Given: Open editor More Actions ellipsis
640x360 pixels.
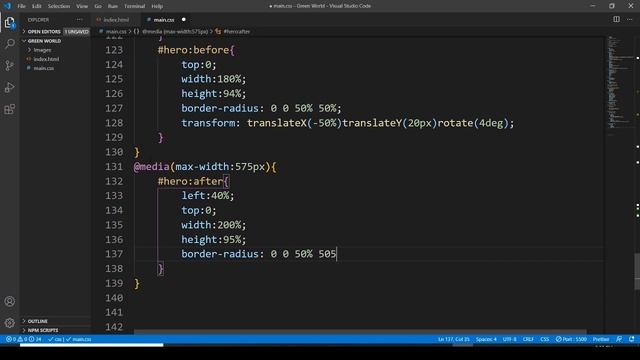Looking at the screenshot, I should (x=630, y=19).
